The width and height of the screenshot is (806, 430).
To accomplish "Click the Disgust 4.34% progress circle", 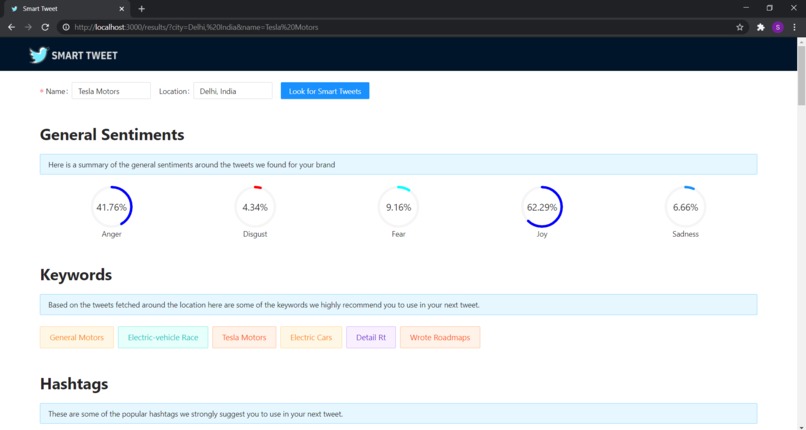I will [255, 207].
